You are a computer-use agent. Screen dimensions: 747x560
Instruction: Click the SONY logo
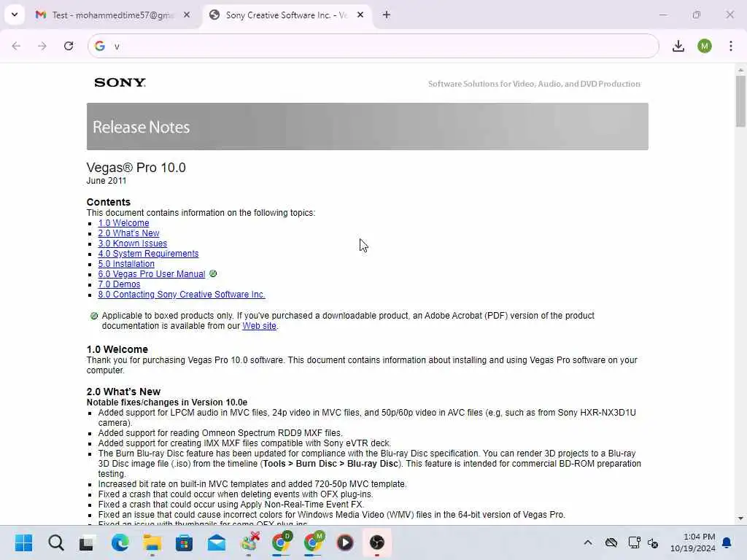point(120,82)
